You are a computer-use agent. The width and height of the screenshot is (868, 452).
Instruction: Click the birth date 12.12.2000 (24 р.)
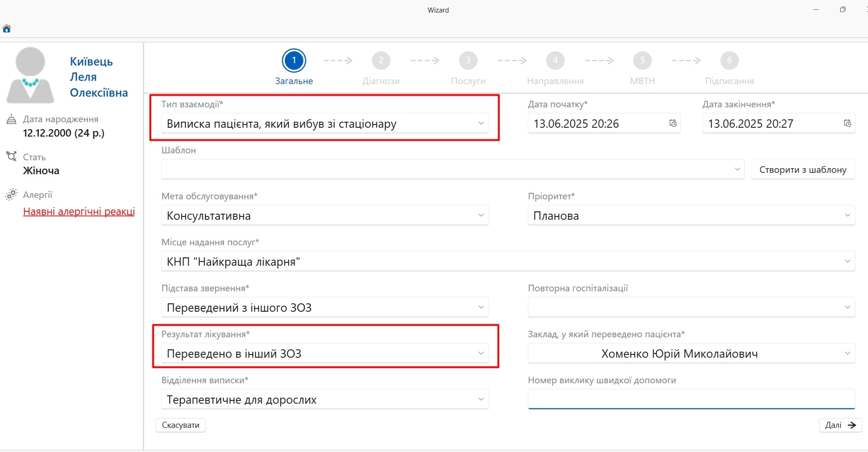point(64,133)
